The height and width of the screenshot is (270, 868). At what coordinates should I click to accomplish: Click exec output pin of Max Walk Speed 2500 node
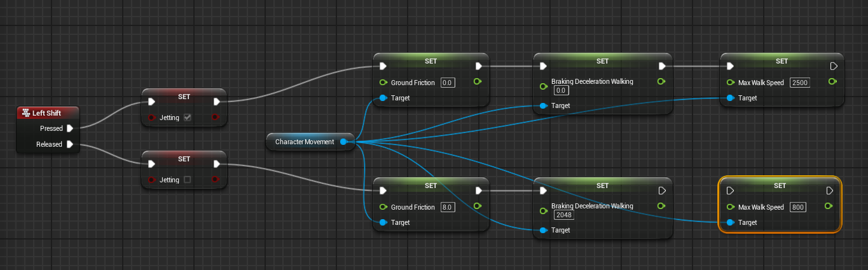[834, 66]
